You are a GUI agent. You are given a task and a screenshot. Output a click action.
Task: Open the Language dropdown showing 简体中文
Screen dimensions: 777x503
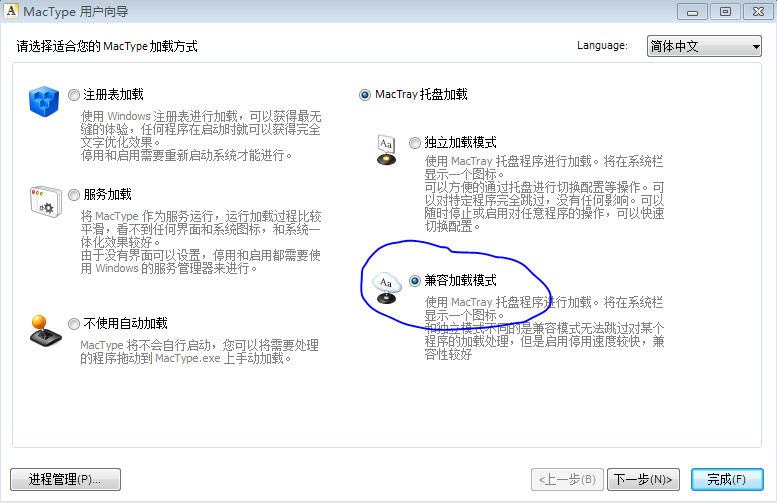tap(704, 46)
